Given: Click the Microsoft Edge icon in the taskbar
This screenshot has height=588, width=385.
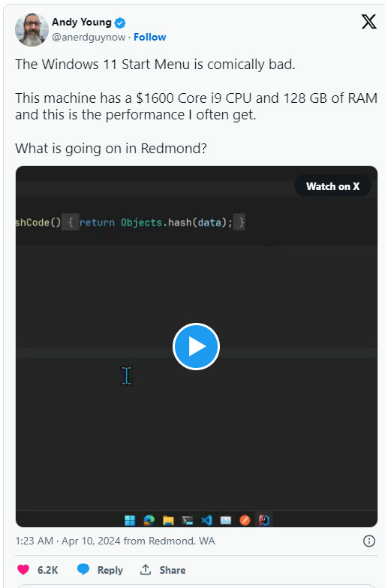Looking at the screenshot, I should [x=149, y=520].
